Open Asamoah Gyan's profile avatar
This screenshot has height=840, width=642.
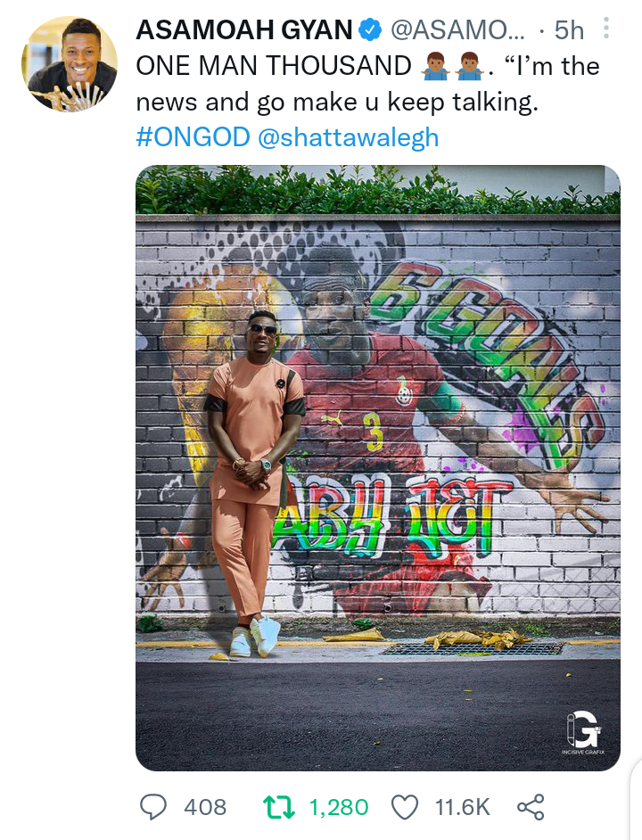coord(70,64)
